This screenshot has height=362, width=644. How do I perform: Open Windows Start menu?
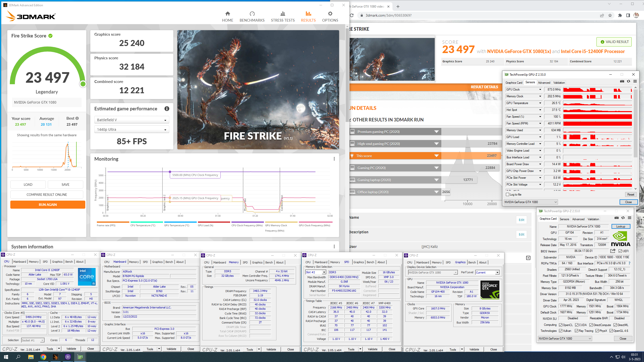point(6,357)
